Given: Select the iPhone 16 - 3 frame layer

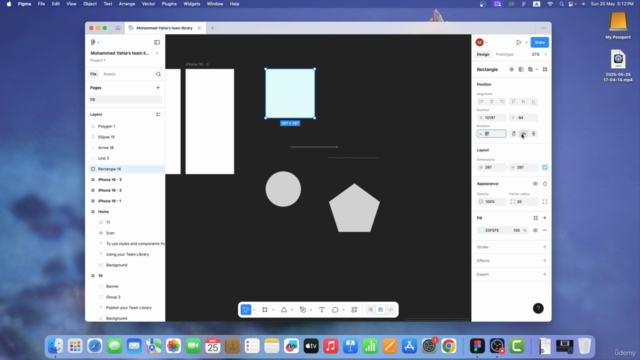Looking at the screenshot, I should tap(127, 180).
